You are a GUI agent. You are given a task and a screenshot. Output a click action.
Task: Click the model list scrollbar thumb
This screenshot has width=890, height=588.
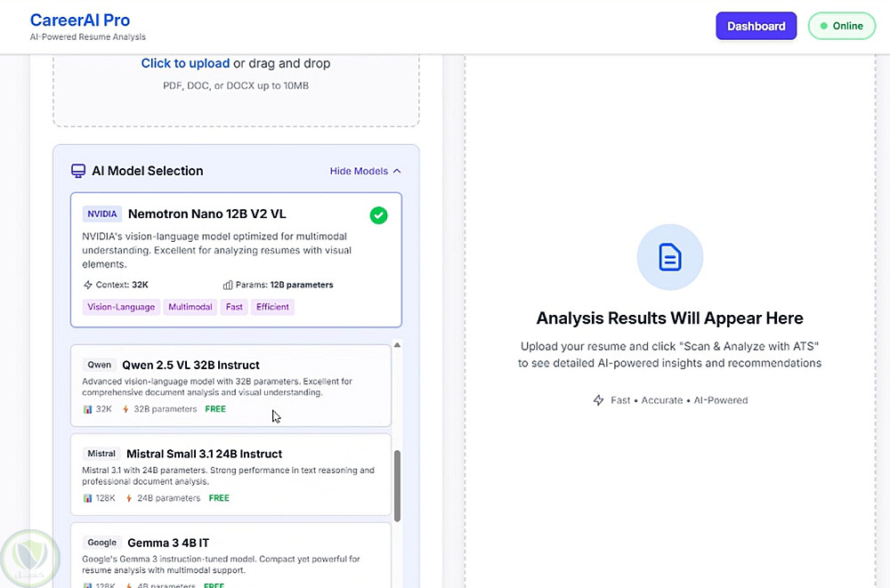coord(397,486)
